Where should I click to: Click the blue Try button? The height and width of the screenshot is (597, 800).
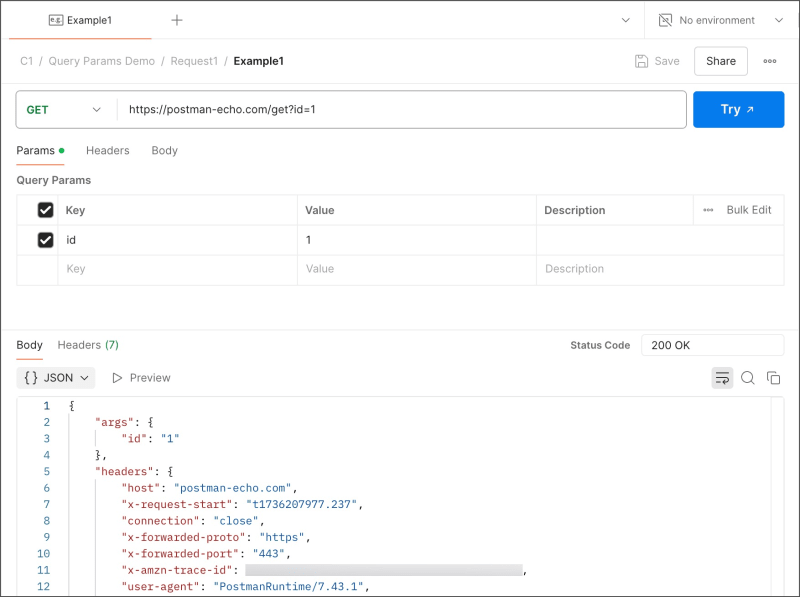[x=738, y=110]
